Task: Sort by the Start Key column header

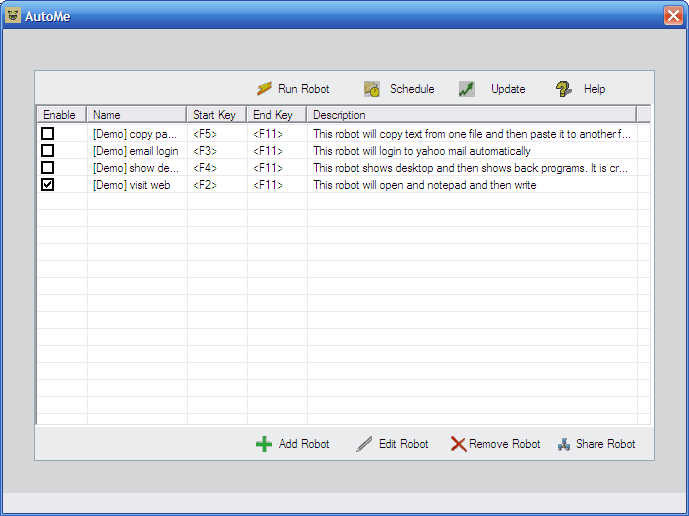Action: point(217,114)
